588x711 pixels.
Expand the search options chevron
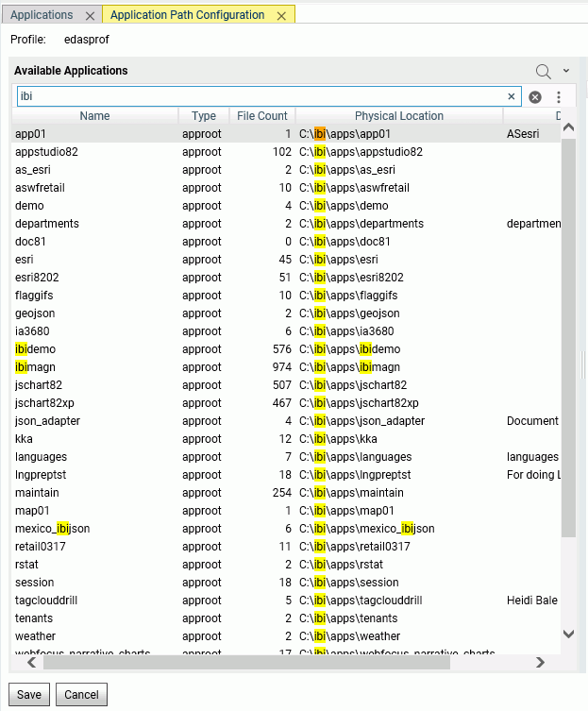point(566,71)
